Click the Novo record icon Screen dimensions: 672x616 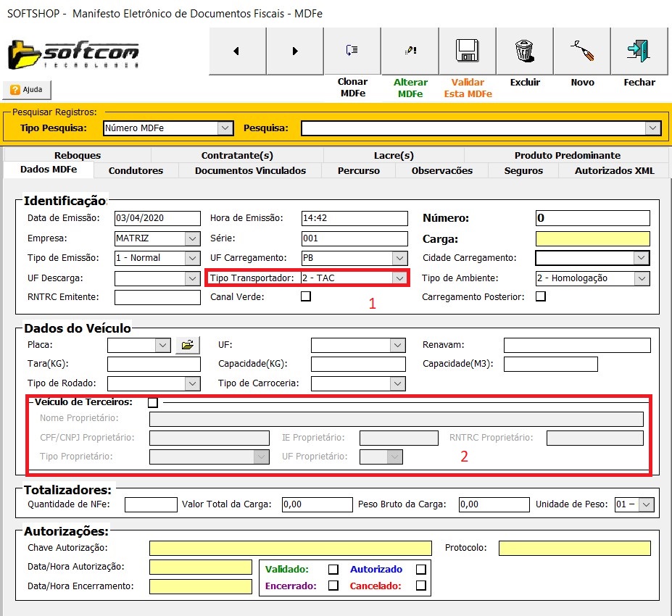pyautogui.click(x=581, y=51)
